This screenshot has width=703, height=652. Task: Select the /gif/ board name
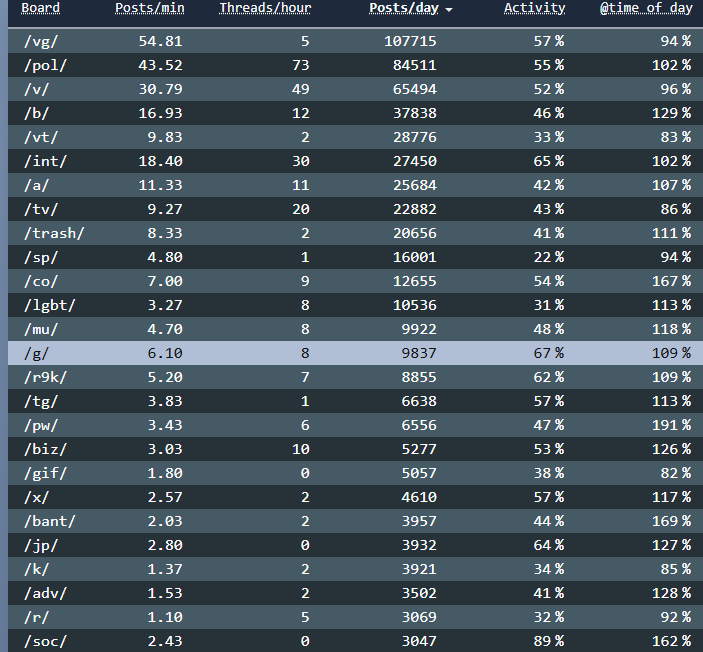point(45,473)
